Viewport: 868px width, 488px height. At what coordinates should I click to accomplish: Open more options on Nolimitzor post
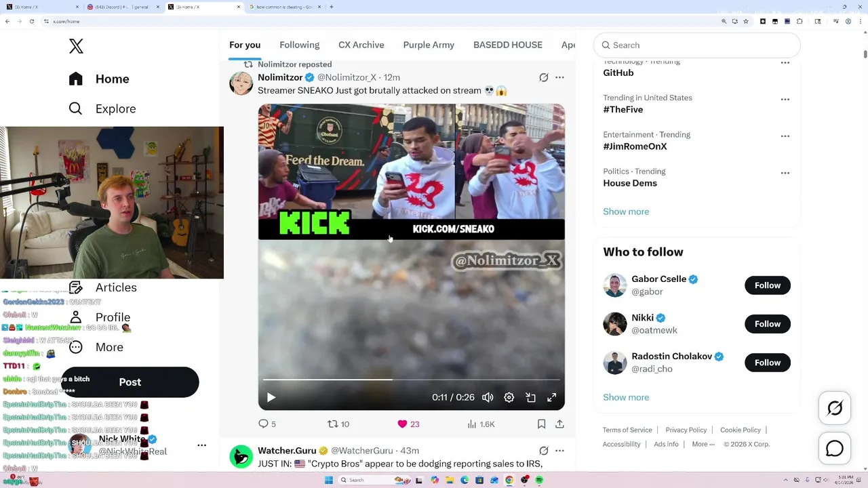559,77
